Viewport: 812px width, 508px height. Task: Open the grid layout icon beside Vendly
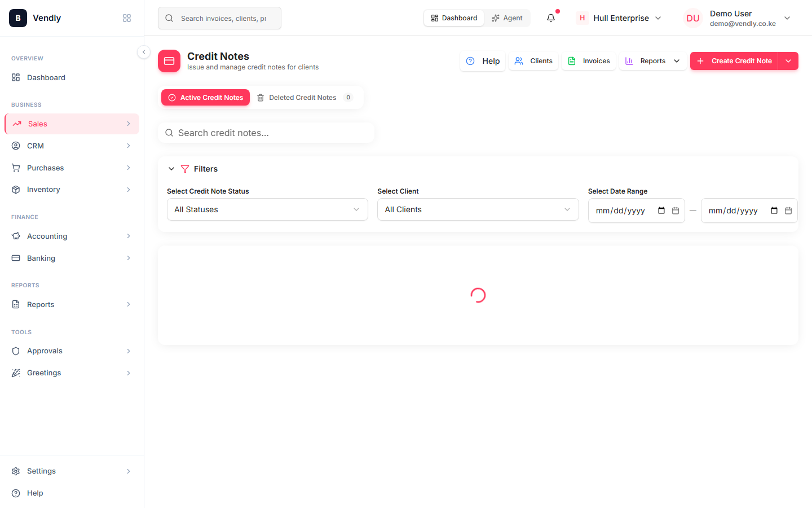(127, 18)
